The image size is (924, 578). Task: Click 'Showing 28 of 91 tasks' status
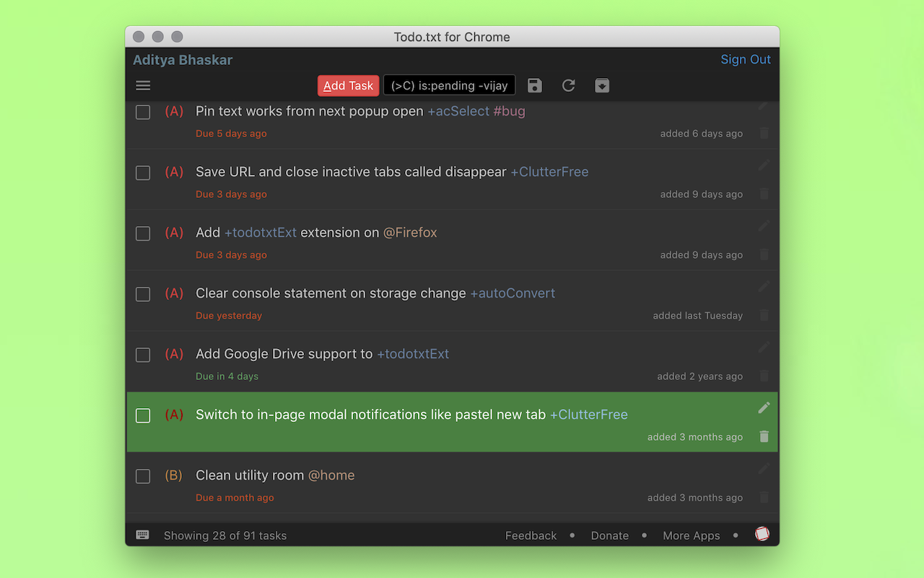pos(225,535)
